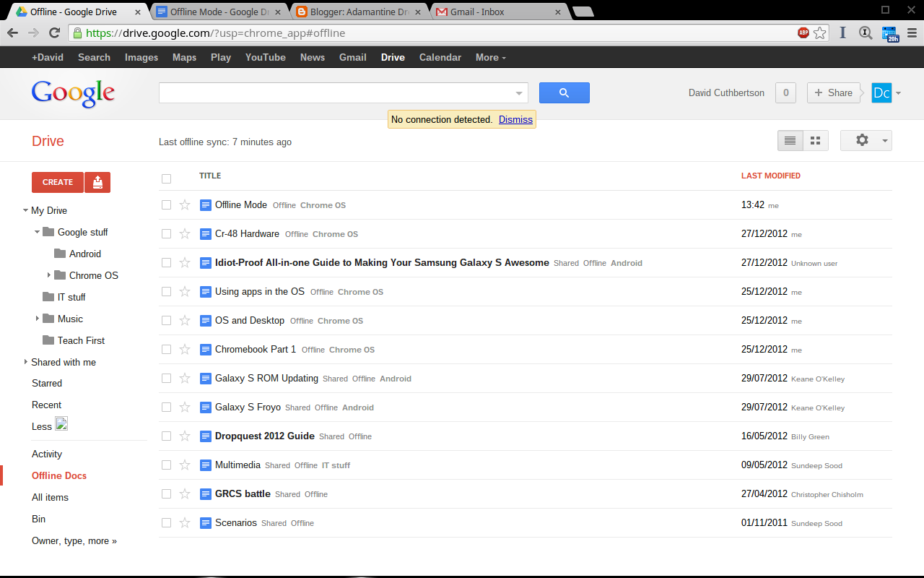Click the address bar URL
Image resolution: width=924 pixels, height=578 pixels.
[x=215, y=33]
